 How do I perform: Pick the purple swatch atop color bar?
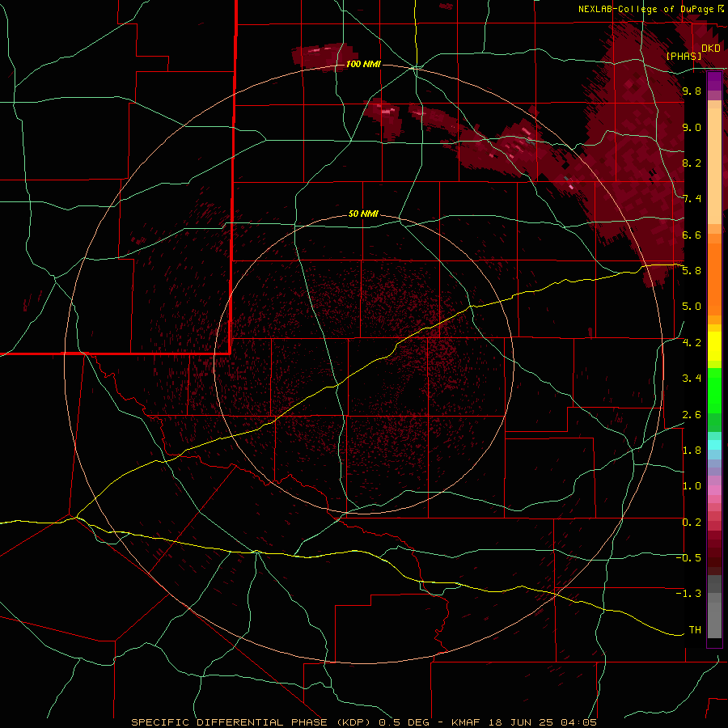click(x=714, y=81)
